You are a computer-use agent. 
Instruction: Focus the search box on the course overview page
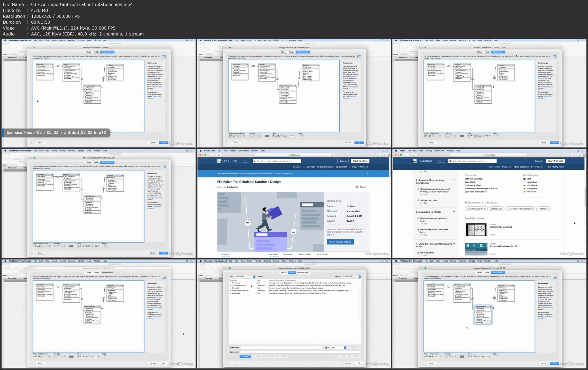click(277, 161)
